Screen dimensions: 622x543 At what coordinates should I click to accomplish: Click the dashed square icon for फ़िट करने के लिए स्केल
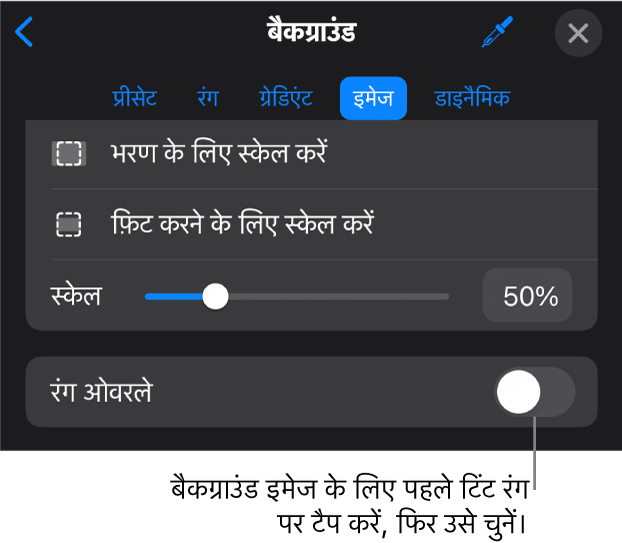click(69, 224)
